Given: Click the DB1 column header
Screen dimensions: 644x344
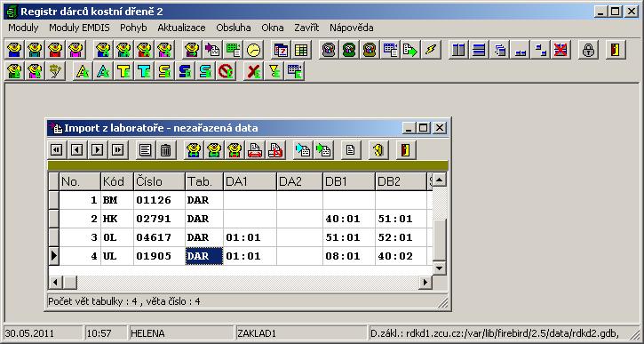Looking at the screenshot, I should pos(349,181).
